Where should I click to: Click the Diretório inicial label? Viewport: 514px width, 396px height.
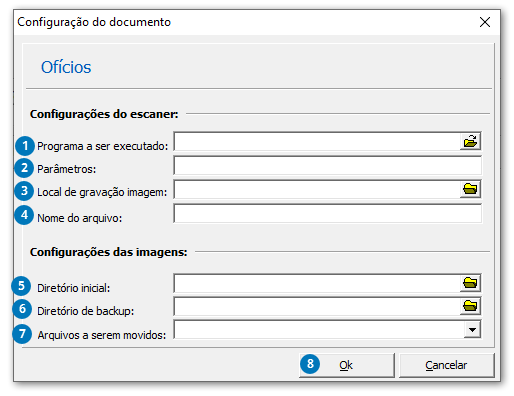coord(74,288)
